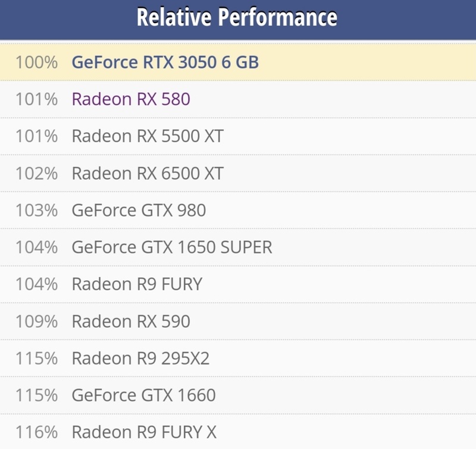The height and width of the screenshot is (449, 476).
Task: Click the 102% value beside RX 6500 XT
Action: (x=36, y=174)
